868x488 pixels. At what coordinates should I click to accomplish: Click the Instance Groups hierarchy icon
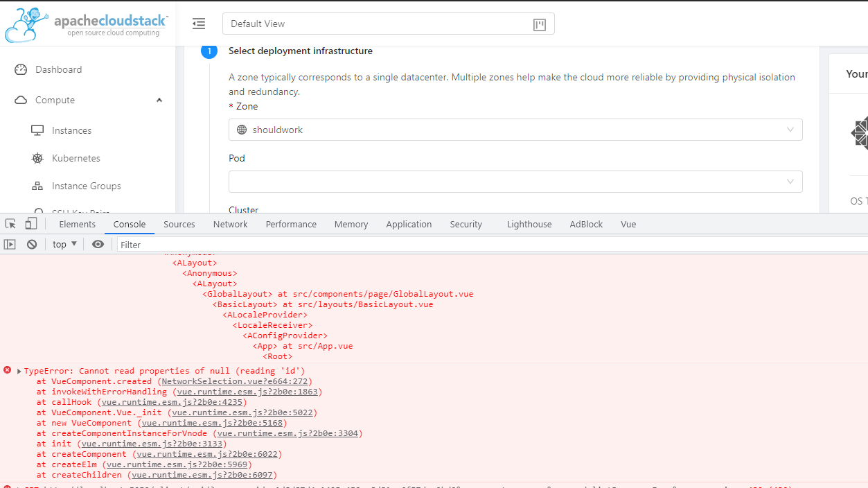pos(37,186)
